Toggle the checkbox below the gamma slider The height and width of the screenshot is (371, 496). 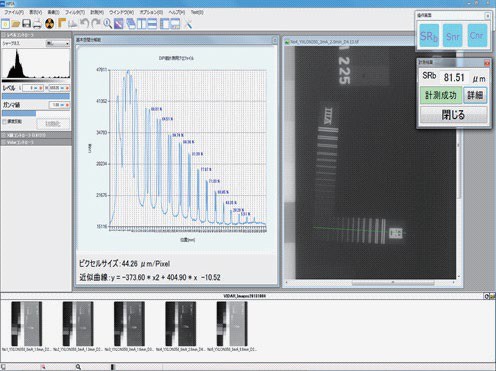(x=5, y=122)
